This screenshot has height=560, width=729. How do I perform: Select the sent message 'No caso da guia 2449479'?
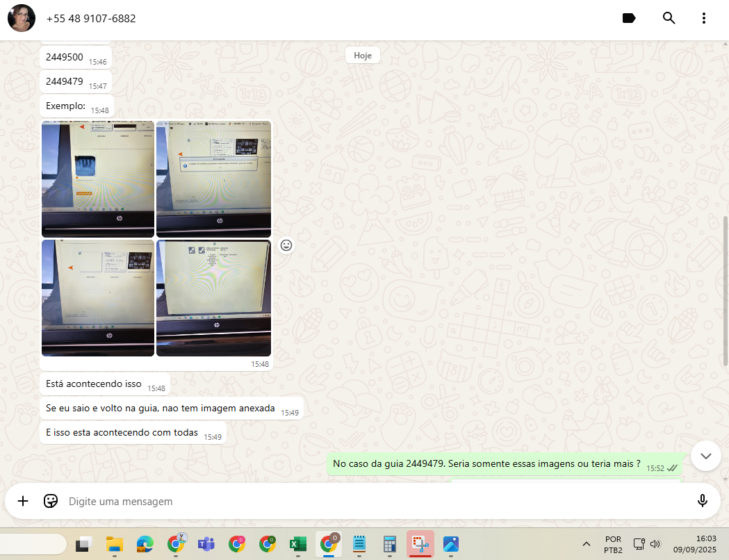(505, 464)
